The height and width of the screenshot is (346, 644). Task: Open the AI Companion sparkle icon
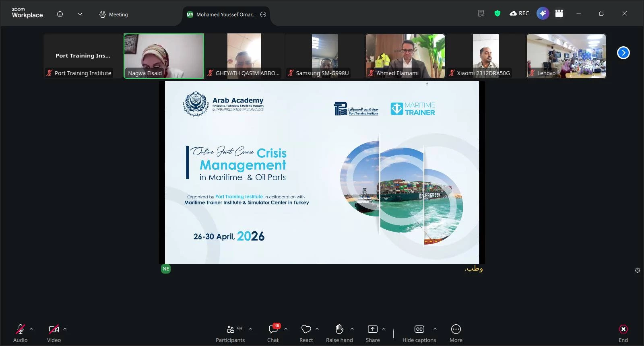tap(543, 13)
